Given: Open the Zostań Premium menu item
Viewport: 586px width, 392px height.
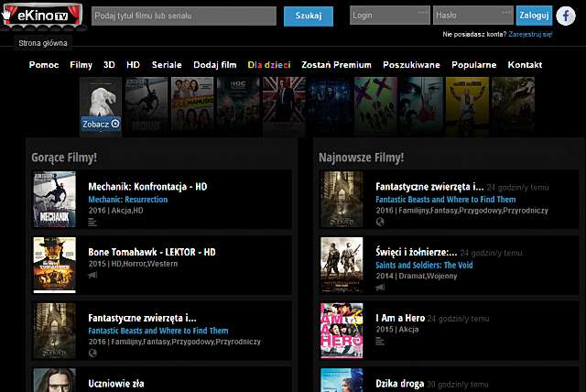Looking at the screenshot, I should (x=336, y=65).
